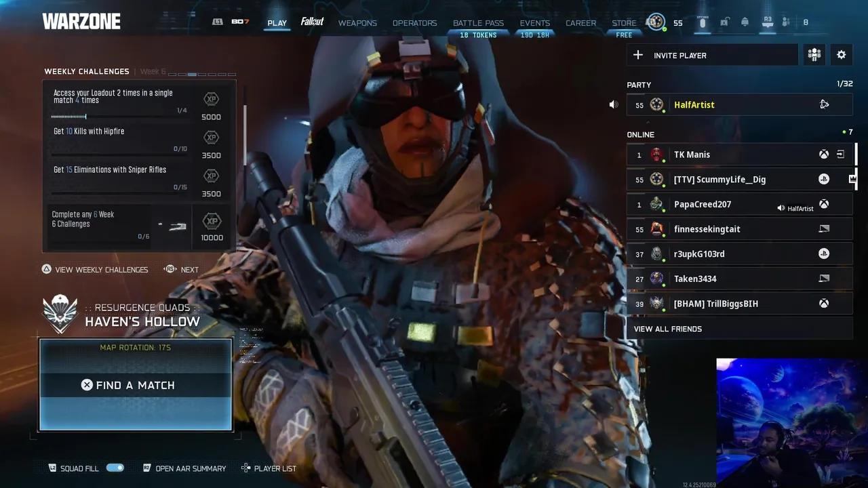Open the settings gear icon

click(842, 55)
